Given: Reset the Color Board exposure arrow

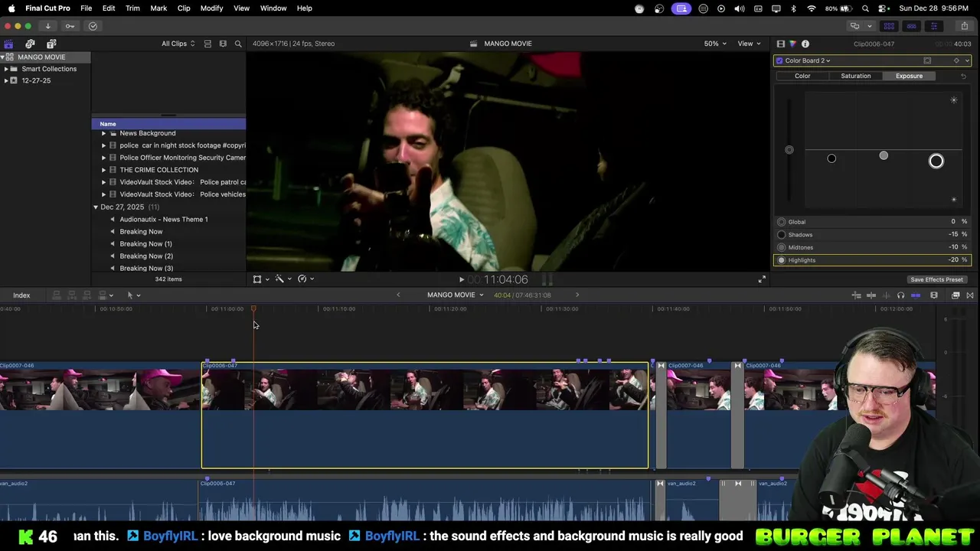Looking at the screenshot, I should pos(963,76).
